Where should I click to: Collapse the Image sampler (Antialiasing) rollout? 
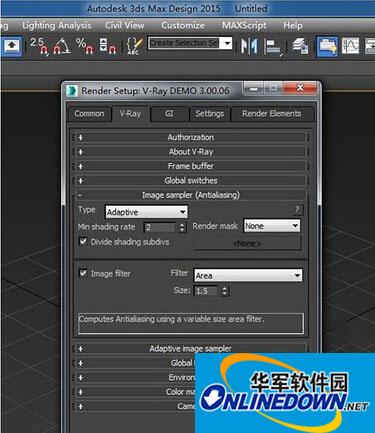pyautogui.click(x=191, y=195)
